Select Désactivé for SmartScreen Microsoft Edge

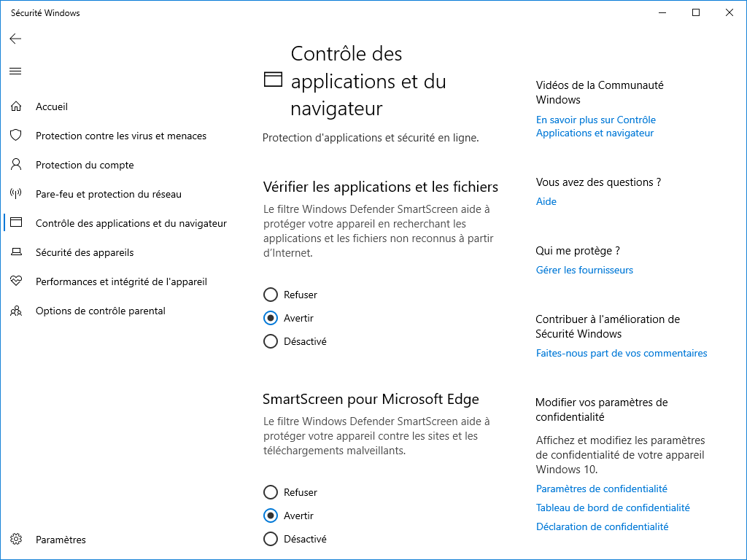[x=271, y=539]
